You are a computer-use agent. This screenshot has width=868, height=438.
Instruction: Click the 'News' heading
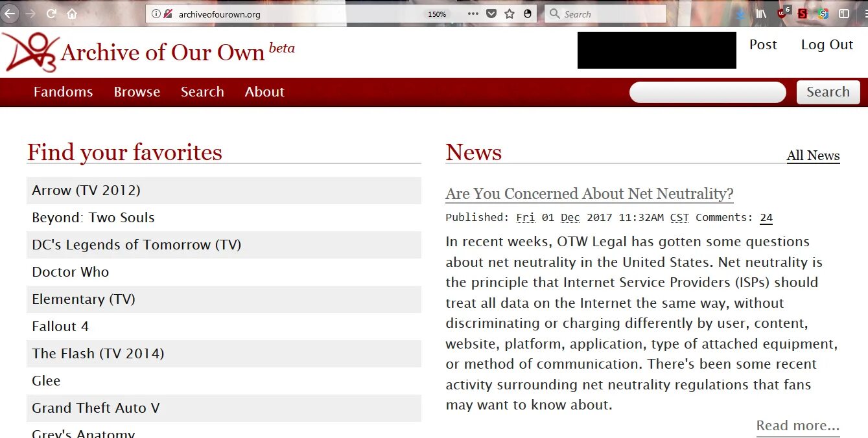pos(474,152)
